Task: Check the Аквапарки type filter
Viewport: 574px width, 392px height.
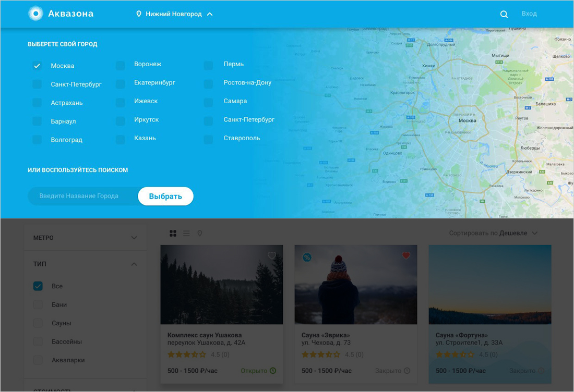Action: [38, 360]
